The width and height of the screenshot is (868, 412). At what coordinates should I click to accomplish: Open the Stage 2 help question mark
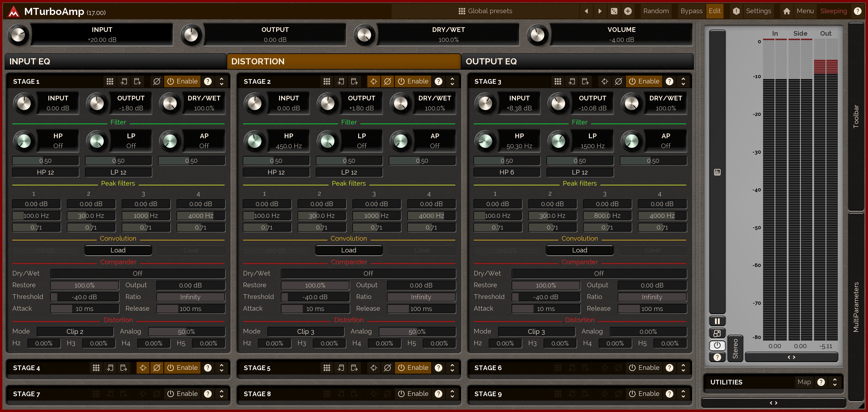click(438, 81)
